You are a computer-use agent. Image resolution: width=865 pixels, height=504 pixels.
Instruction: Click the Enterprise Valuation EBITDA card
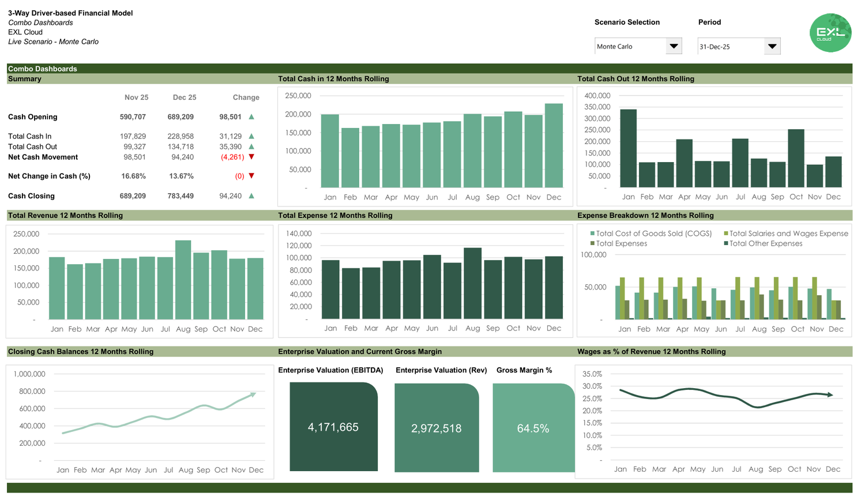click(x=333, y=428)
